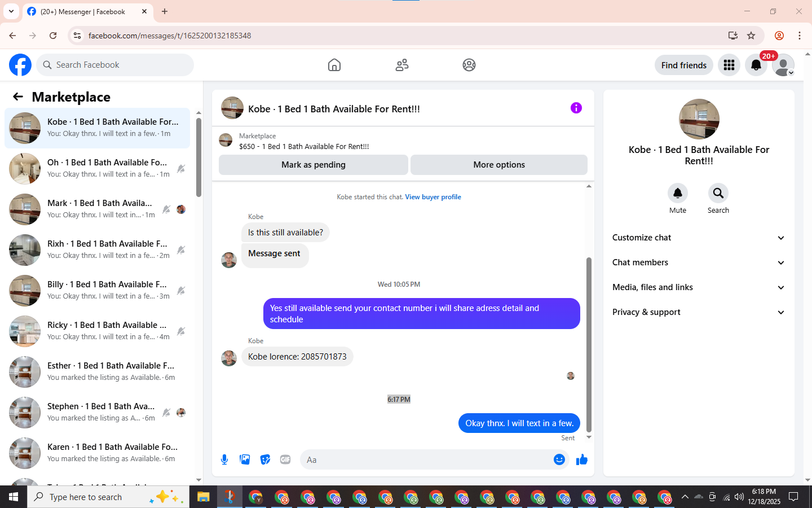Open the Billy conversation in the list
This screenshot has height=508, width=812.
(x=97, y=291)
